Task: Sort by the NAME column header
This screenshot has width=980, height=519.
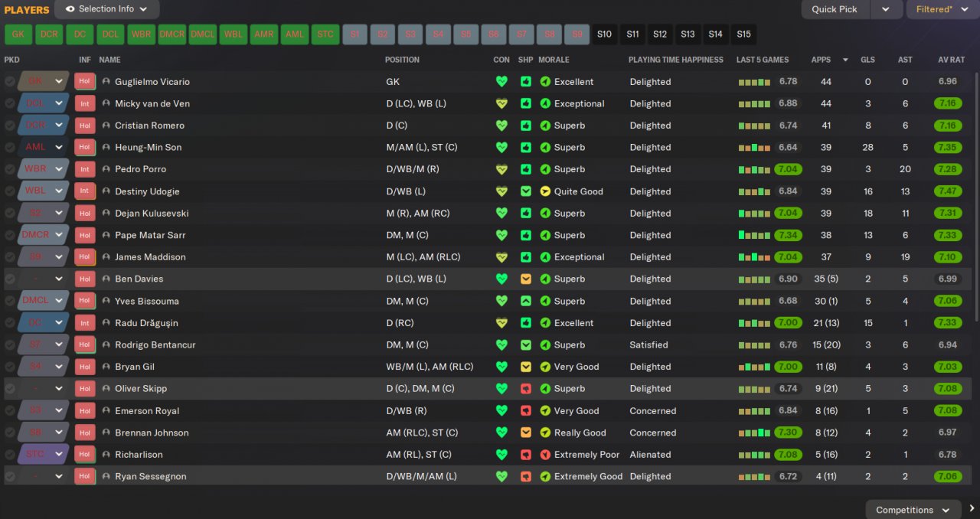Action: click(109, 60)
